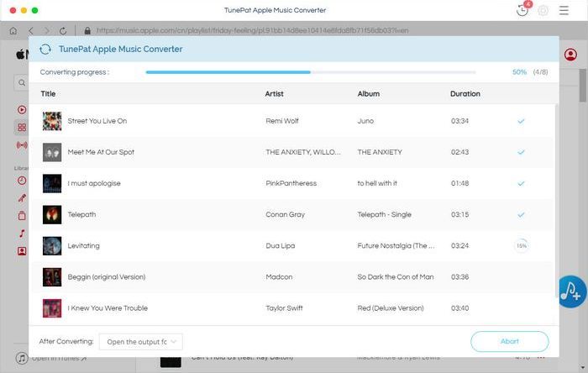Open the hamburger menu in title bar
Image resolution: width=588 pixels, height=373 pixels.
pos(564,10)
